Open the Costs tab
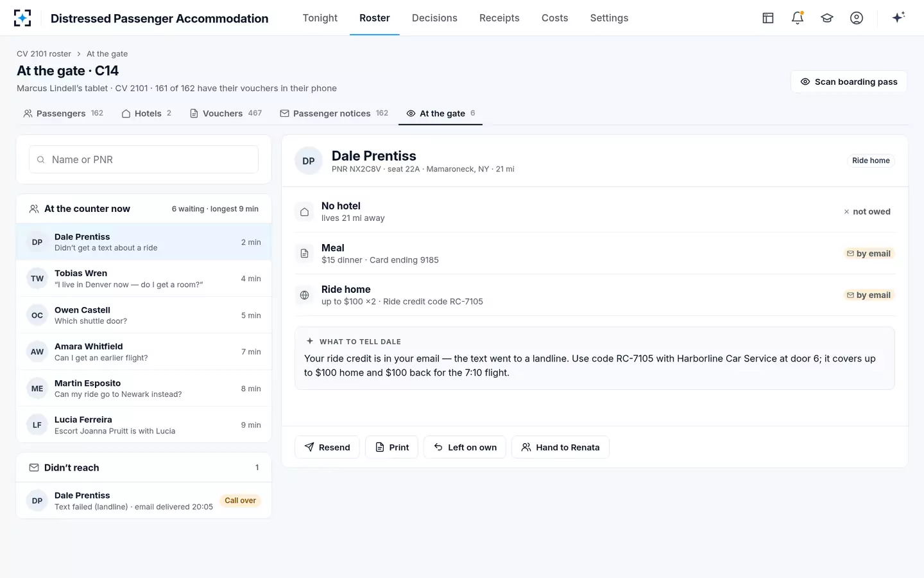Screen dimensions: 924x578 coord(555,18)
